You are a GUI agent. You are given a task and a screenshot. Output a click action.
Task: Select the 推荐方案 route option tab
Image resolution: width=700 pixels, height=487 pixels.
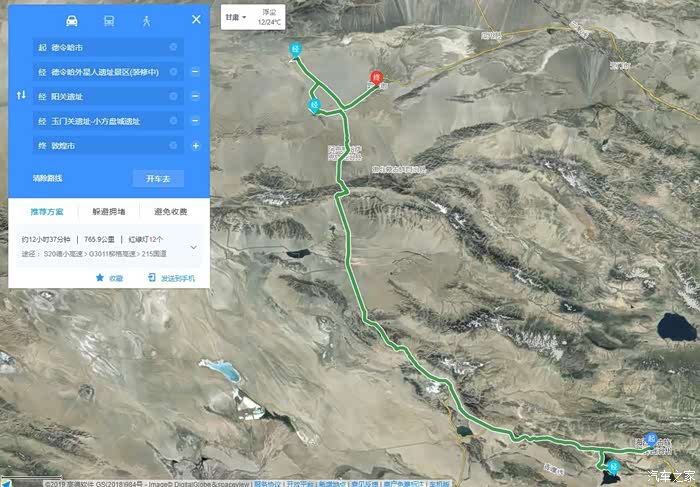click(x=46, y=212)
